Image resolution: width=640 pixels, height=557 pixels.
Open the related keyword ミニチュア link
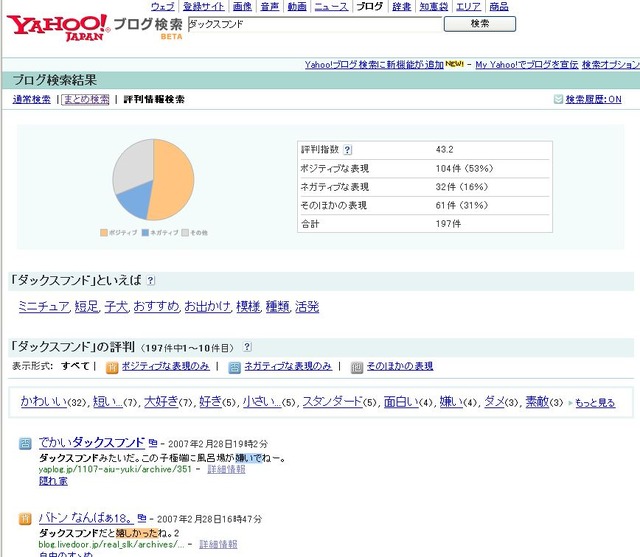click(44, 306)
